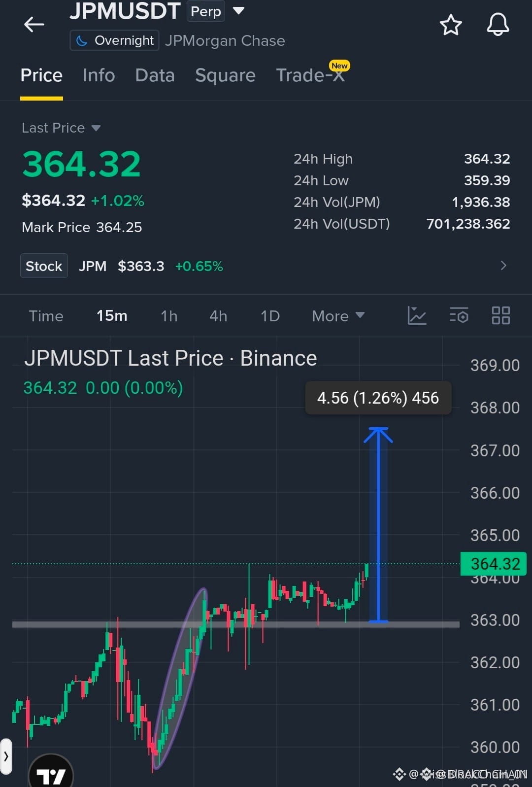Open the JPMUSDT pair selector dropdown arrow
532x787 pixels.
[x=238, y=10]
